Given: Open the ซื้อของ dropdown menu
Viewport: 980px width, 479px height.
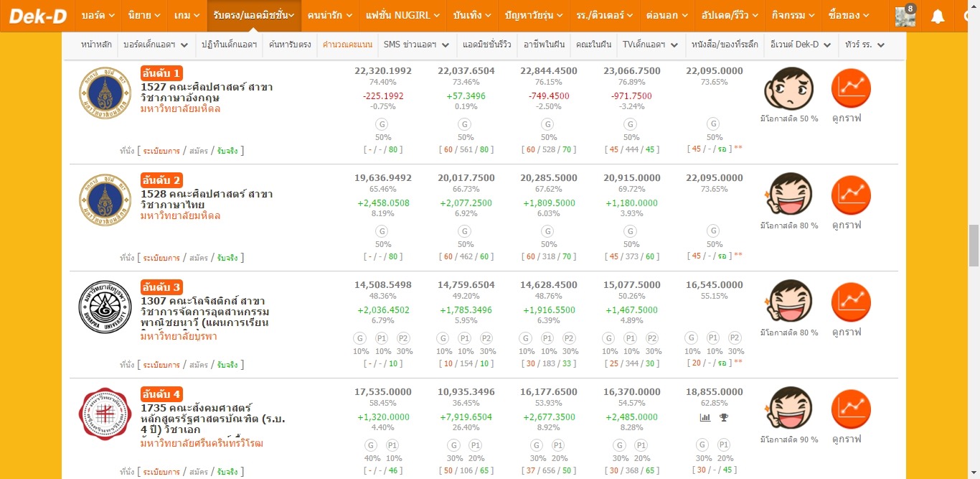Looking at the screenshot, I should (x=848, y=15).
